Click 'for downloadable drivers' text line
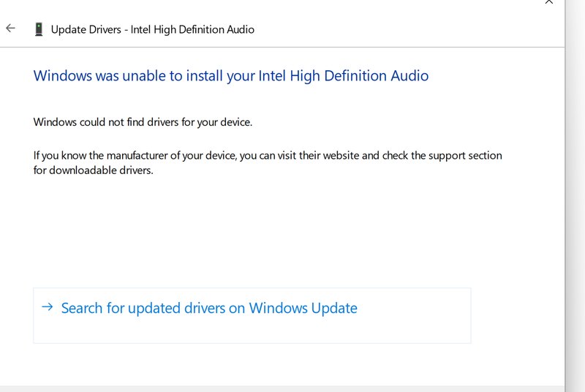This screenshot has height=392, width=585. (94, 171)
